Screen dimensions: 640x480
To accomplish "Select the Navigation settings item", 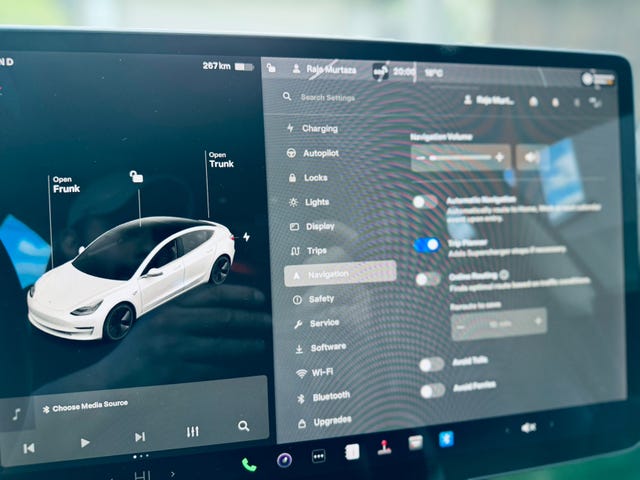I will click(x=340, y=273).
